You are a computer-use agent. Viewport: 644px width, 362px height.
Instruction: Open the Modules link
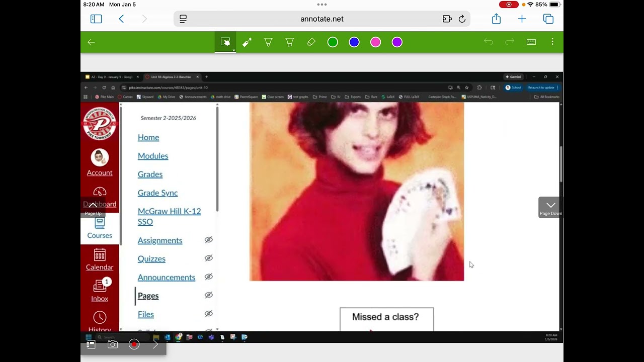pos(153,156)
